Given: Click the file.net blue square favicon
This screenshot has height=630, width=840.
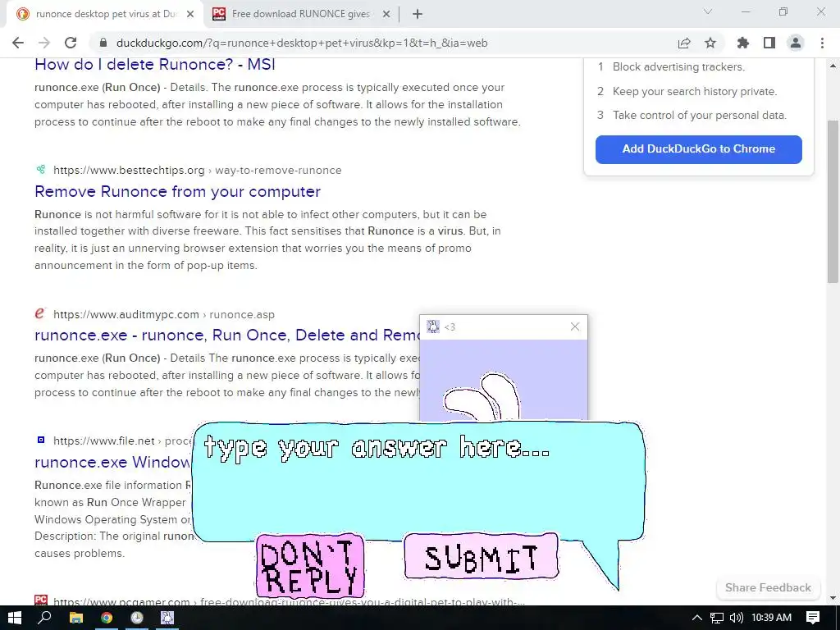Looking at the screenshot, I should 41,440.
